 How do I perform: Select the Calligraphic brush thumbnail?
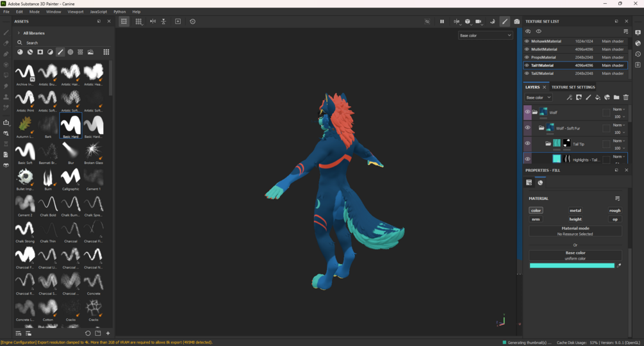click(x=70, y=180)
